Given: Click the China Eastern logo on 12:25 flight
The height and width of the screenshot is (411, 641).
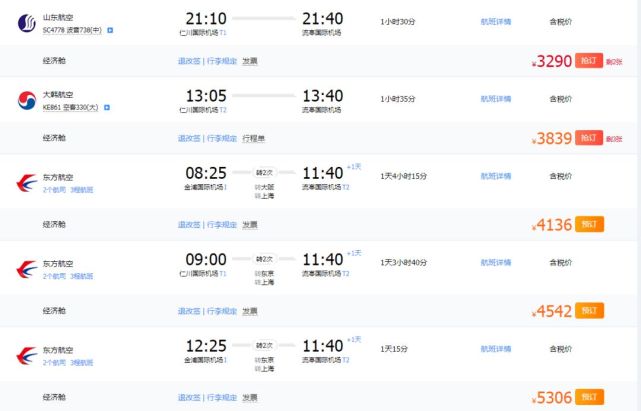Looking at the screenshot, I should coord(27,355).
